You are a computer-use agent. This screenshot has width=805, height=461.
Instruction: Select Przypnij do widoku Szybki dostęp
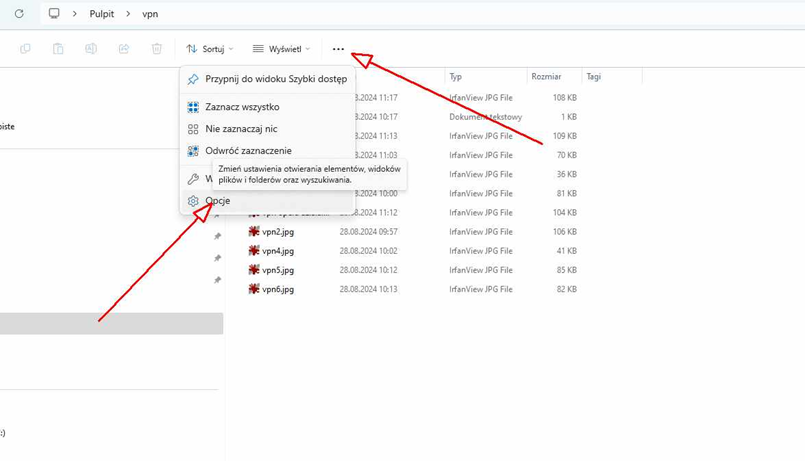pyautogui.click(x=275, y=79)
